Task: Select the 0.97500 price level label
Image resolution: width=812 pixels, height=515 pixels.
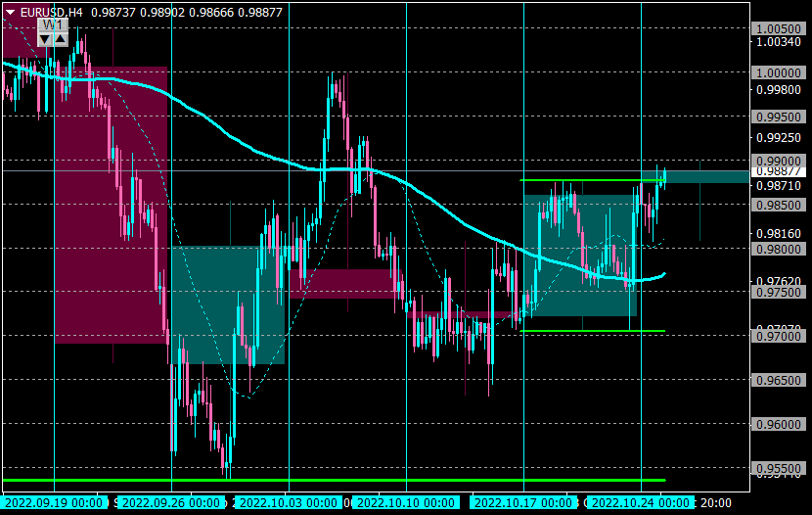Action: coord(779,292)
